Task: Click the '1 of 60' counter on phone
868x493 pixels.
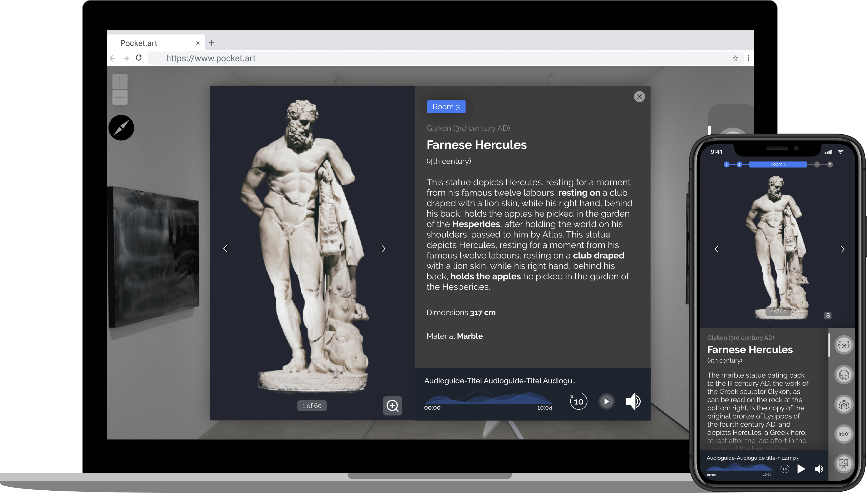Action: 778,311
